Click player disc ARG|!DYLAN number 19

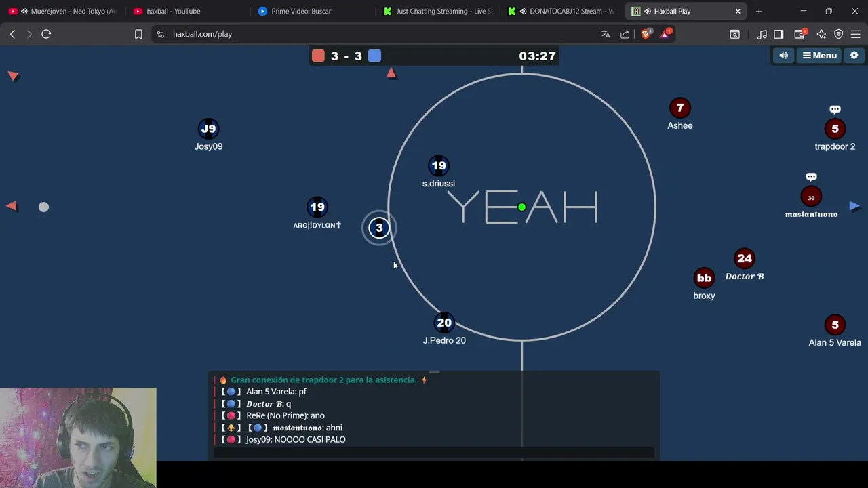317,207
